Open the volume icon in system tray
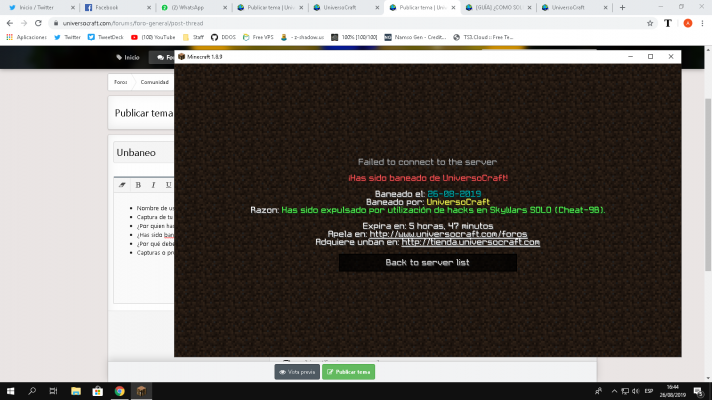This screenshot has width=712, height=400. point(636,391)
